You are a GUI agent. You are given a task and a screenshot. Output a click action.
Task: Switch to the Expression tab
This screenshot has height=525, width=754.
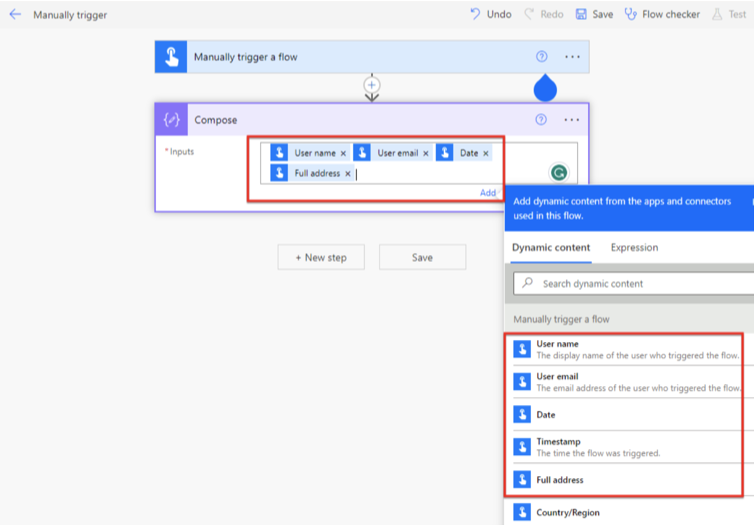click(634, 248)
